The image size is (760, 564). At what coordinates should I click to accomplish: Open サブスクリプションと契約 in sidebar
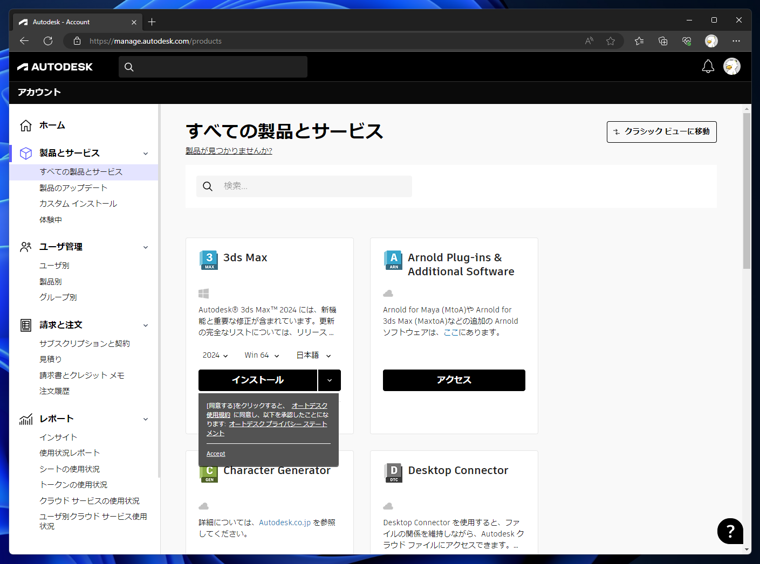pyautogui.click(x=84, y=344)
